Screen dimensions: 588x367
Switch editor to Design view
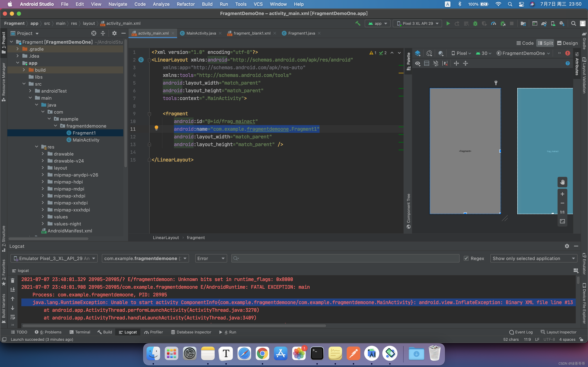pos(567,43)
